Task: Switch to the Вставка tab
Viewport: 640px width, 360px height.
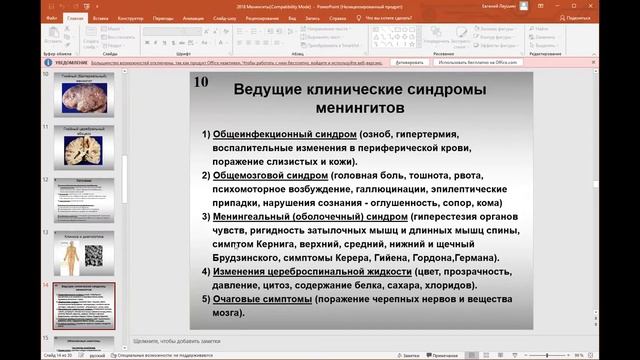Action: 100,18
